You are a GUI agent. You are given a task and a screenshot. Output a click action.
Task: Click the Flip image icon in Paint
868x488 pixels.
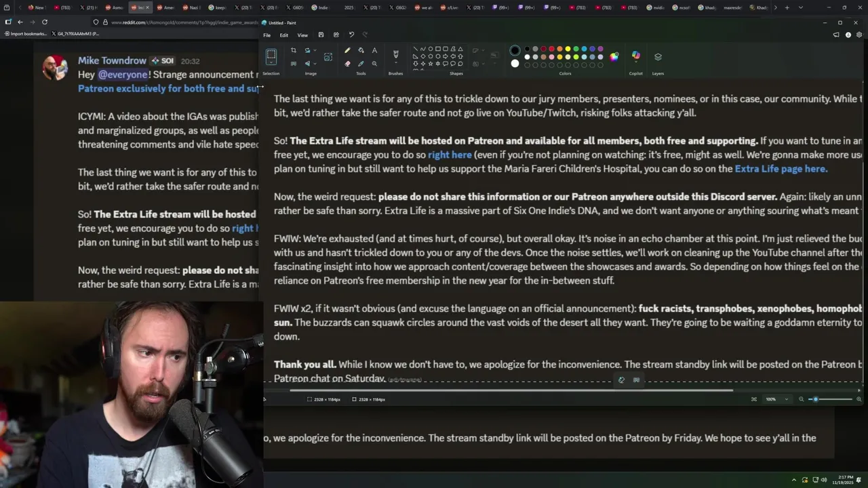(307, 64)
